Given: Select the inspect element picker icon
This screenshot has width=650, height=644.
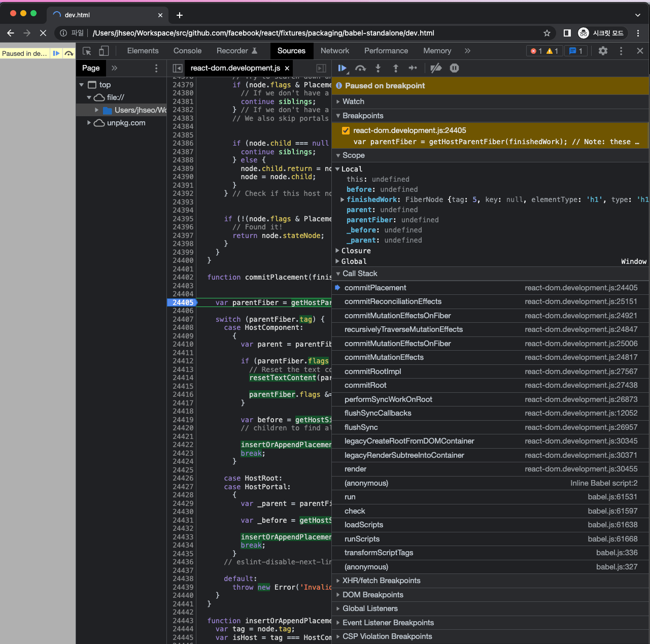Looking at the screenshot, I should pos(87,51).
